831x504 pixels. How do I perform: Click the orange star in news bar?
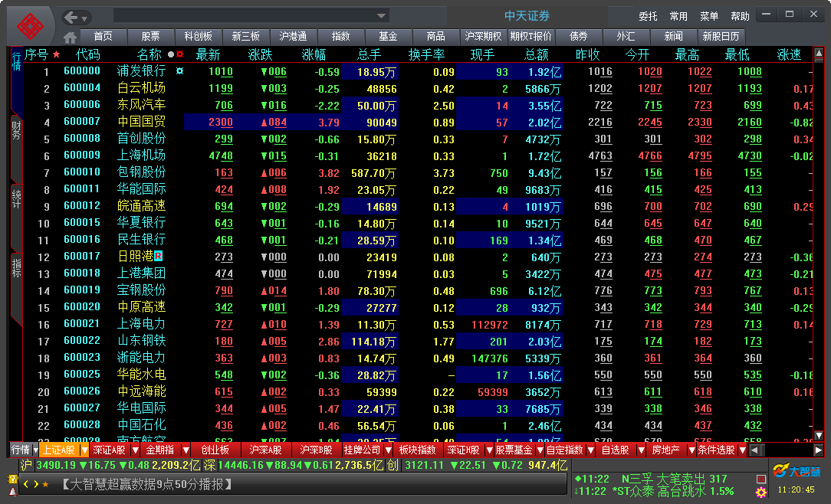point(45,484)
